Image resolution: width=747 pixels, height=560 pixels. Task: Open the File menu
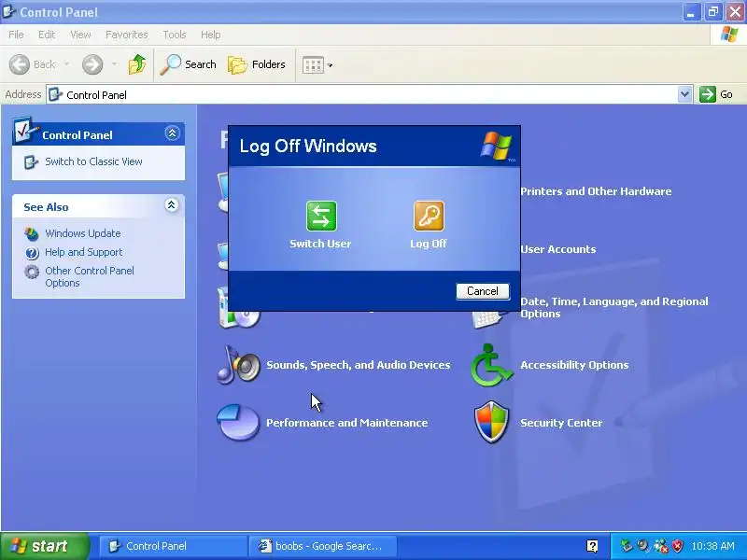coord(16,35)
